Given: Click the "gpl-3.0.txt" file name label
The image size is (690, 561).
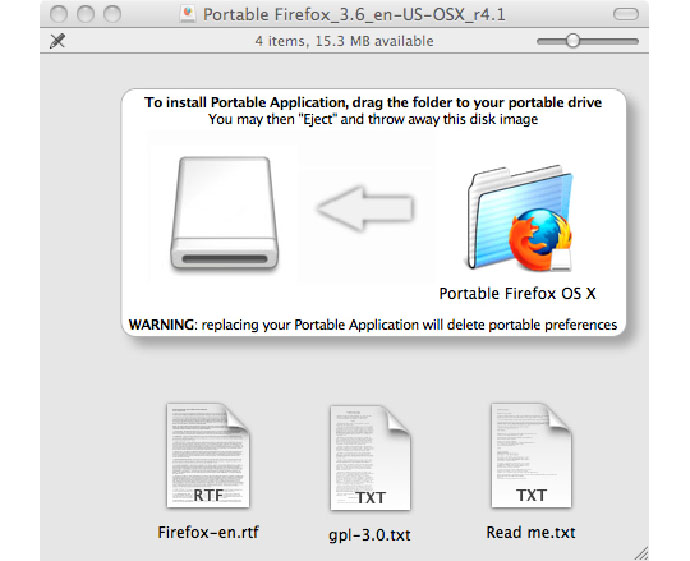Looking at the screenshot, I should pyautogui.click(x=369, y=535).
